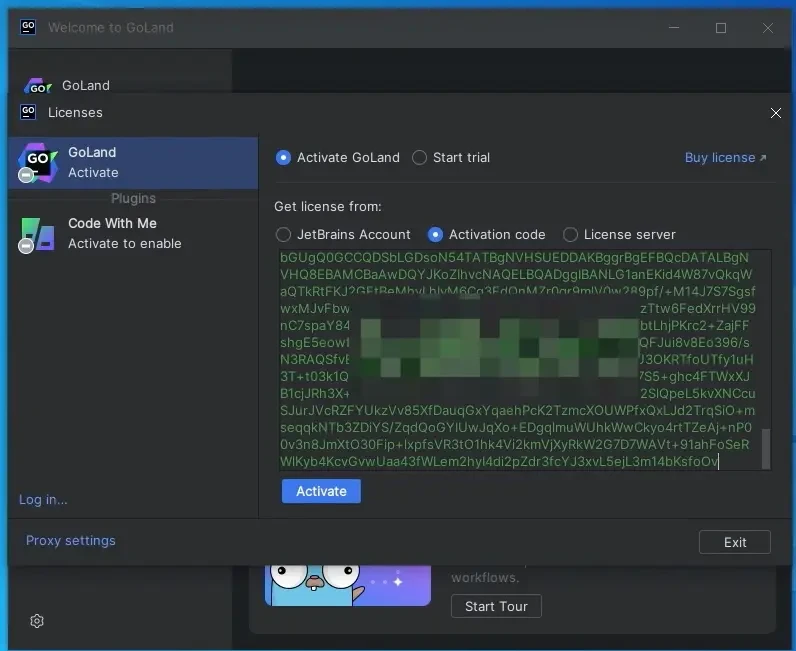Select JetBrains Account as license source
Screen dimensions: 796x651
(x=284, y=234)
